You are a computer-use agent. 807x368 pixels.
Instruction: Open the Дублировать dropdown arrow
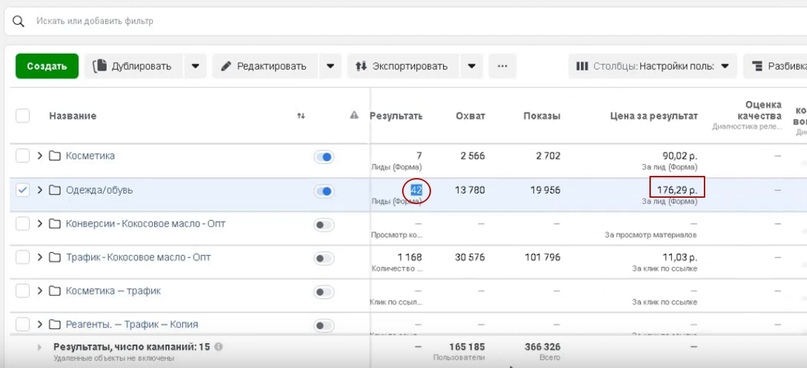pos(196,66)
